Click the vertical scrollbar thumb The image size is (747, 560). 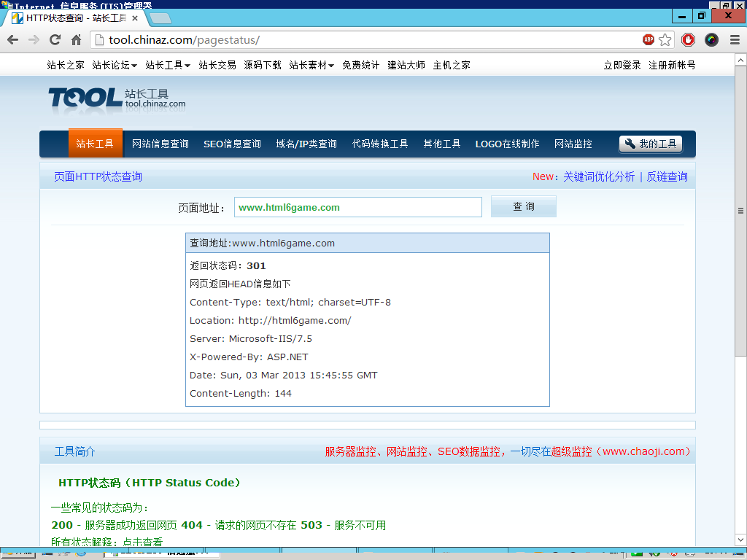click(x=740, y=211)
